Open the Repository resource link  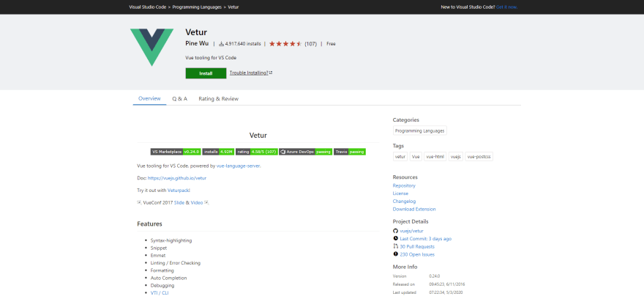coord(404,186)
